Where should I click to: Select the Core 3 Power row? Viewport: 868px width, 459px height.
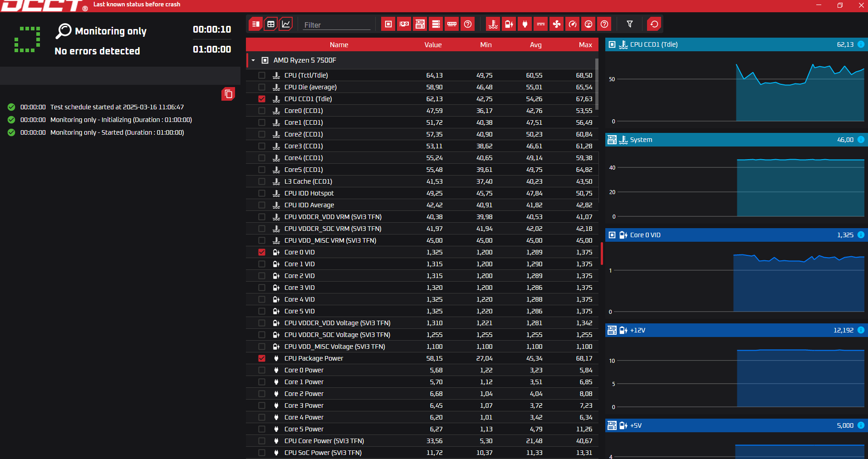coord(422,405)
